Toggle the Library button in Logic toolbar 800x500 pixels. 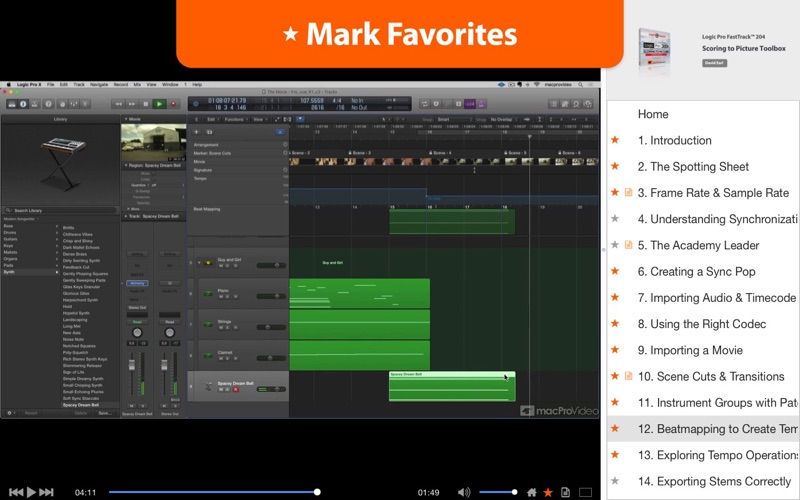click(x=11, y=104)
